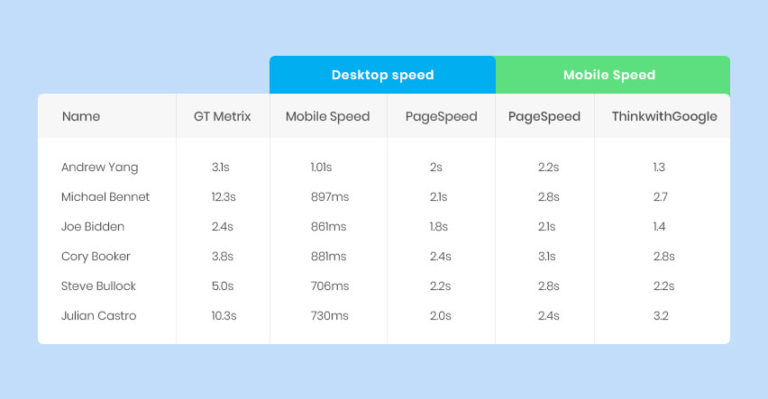Click the 730ms Mobile Speed value
Screen dimensions: 768x399
pyautogui.click(x=329, y=316)
